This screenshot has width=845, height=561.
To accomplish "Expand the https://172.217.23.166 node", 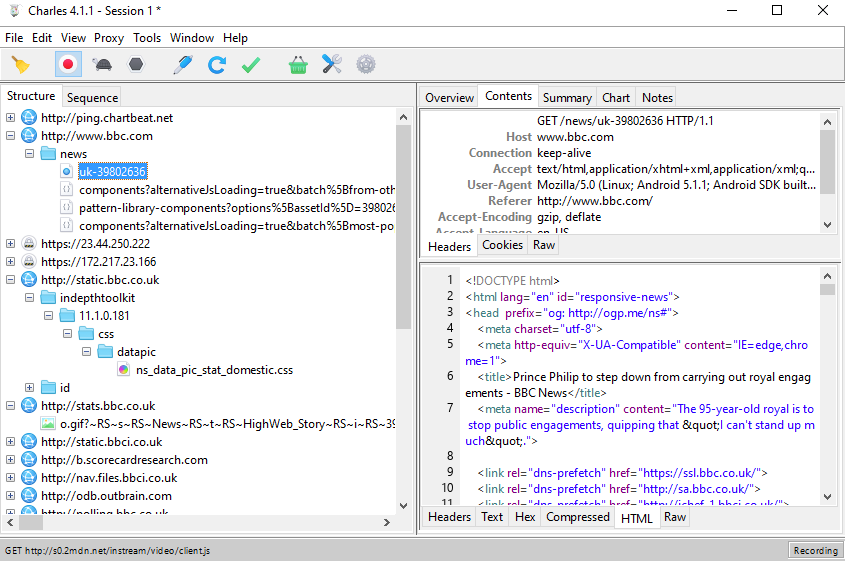I will [10, 261].
